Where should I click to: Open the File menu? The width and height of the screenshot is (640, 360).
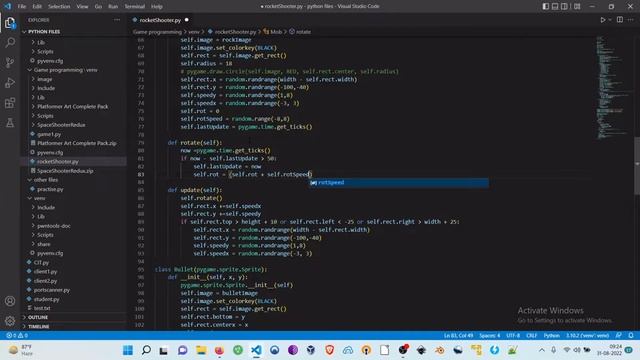(22, 7)
